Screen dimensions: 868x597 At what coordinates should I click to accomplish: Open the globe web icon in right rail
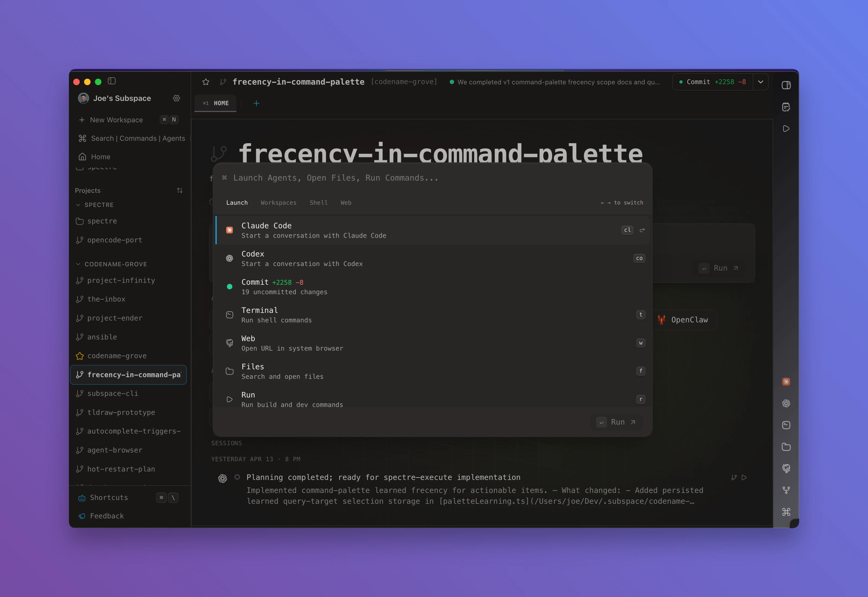pos(786,468)
